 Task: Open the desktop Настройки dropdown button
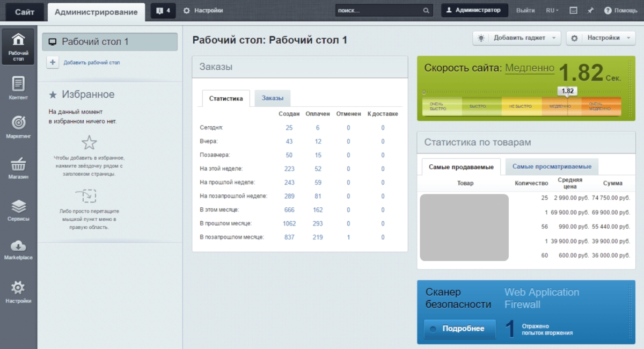point(601,38)
